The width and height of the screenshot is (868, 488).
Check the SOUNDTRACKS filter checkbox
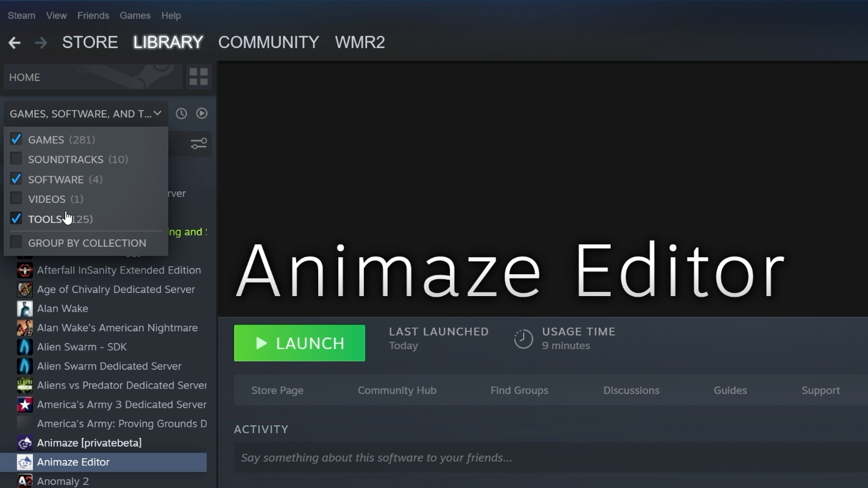point(16,159)
